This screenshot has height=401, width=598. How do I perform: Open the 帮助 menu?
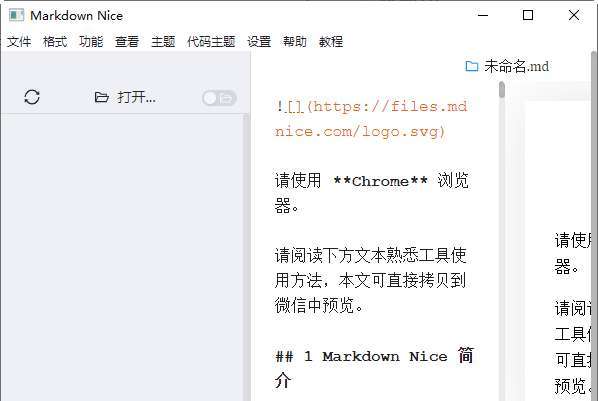pyautogui.click(x=295, y=41)
